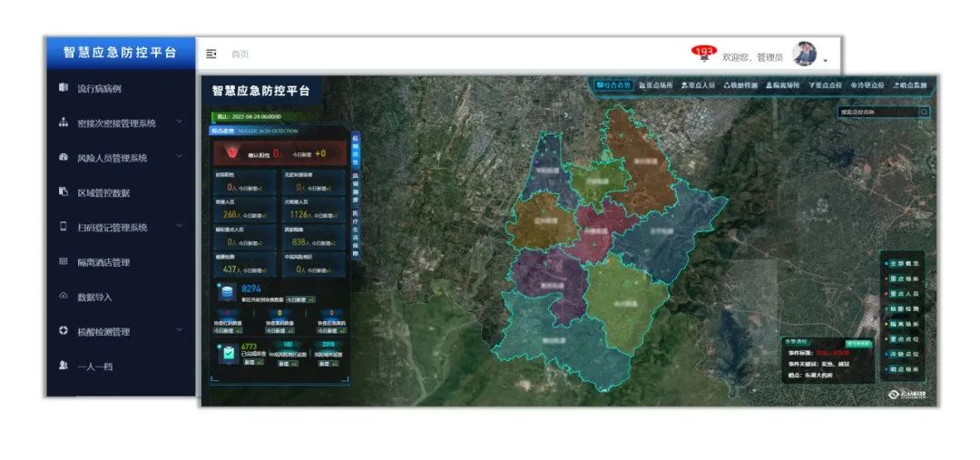
Task: Toggle 隔离场所 in the map legend
Action: (x=903, y=325)
